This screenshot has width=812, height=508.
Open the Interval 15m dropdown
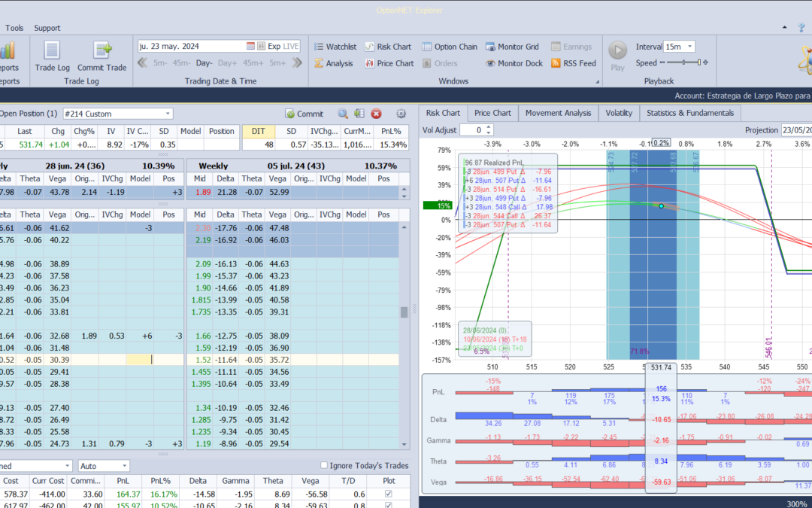tap(689, 47)
